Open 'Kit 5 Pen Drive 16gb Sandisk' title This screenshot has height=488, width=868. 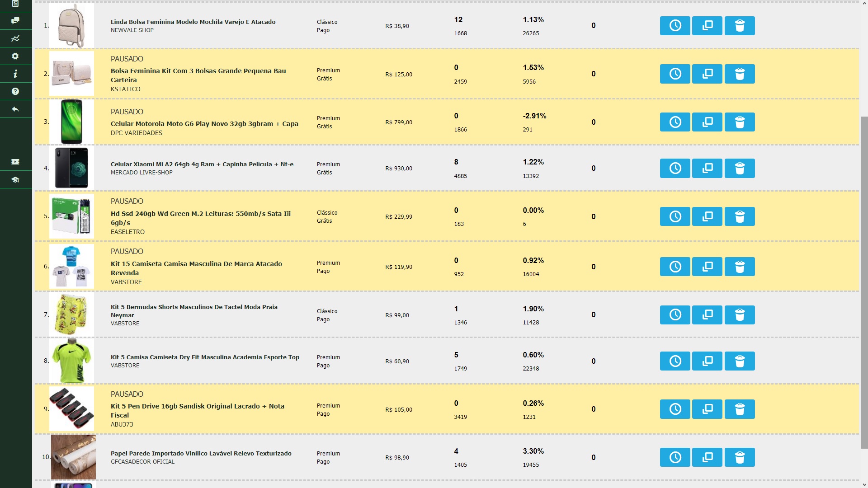click(198, 411)
